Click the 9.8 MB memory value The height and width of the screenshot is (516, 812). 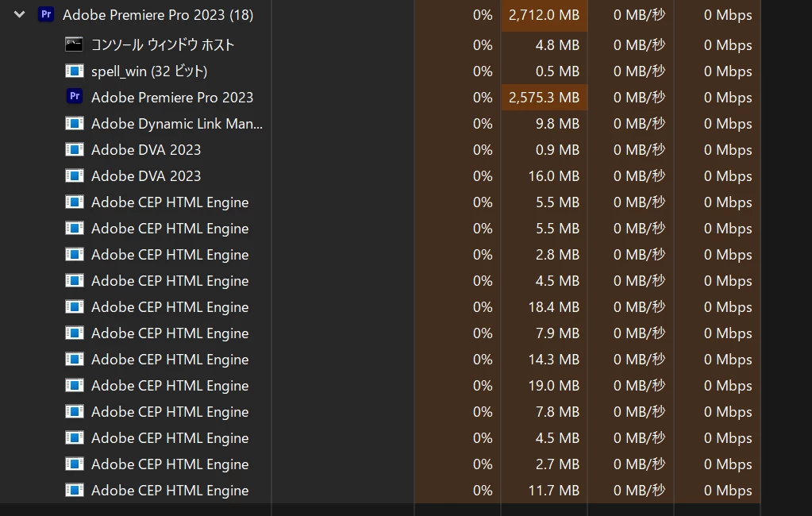click(557, 124)
